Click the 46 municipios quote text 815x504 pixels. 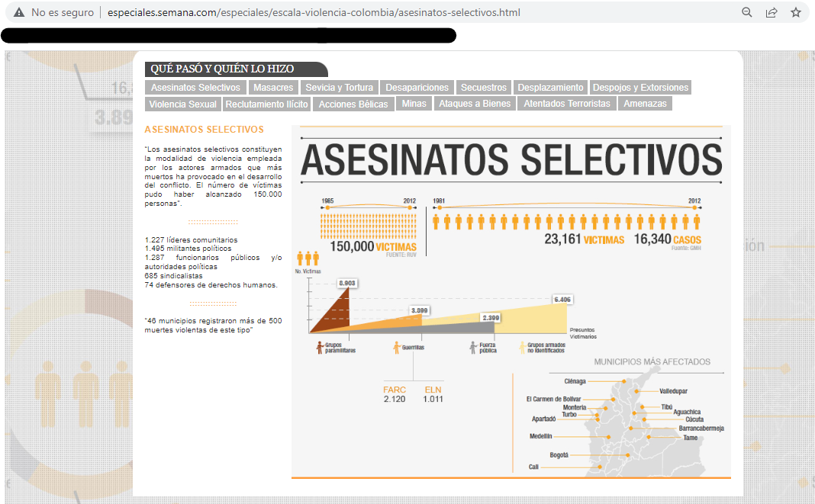[213, 326]
